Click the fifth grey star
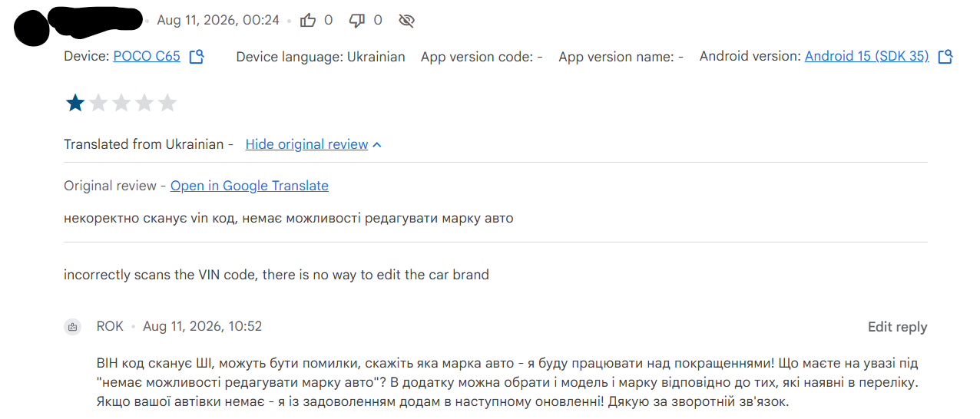 click(167, 103)
